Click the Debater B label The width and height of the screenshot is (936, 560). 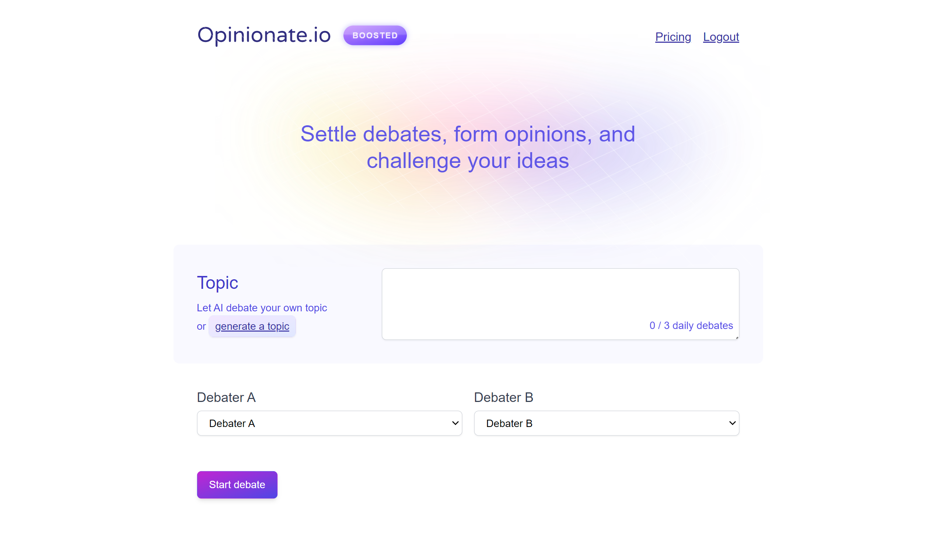(x=503, y=397)
